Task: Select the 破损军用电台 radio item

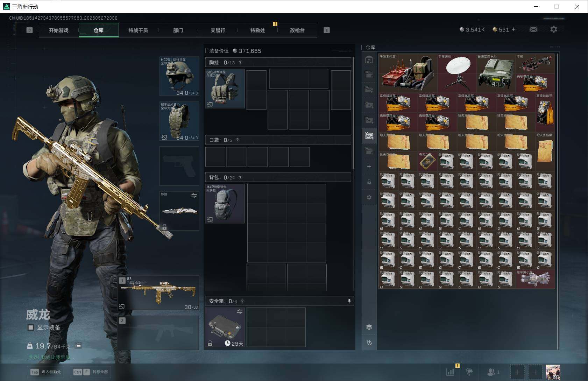Action: click(496, 73)
